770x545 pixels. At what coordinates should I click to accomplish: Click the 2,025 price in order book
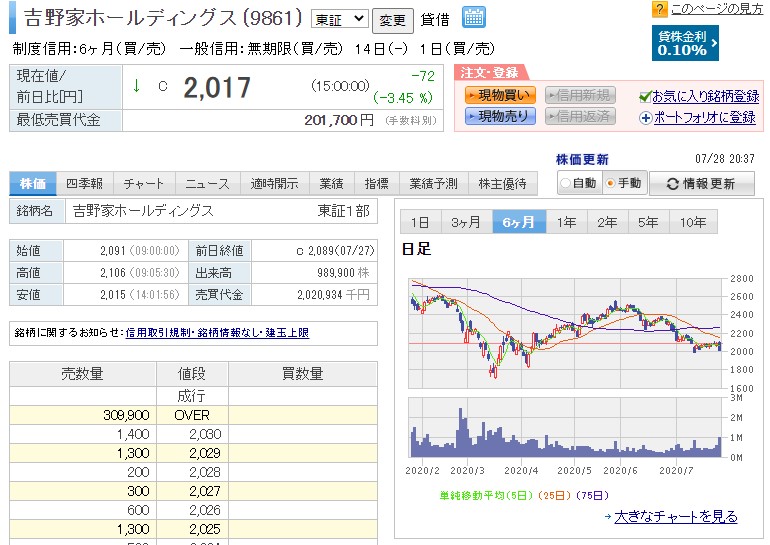[205, 529]
